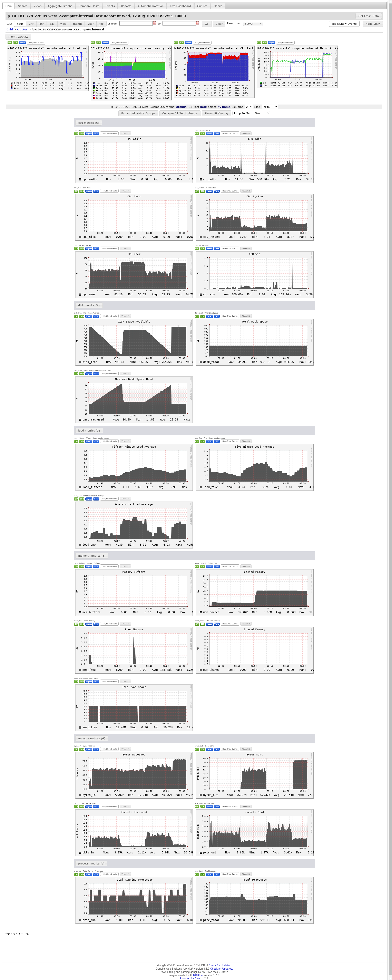Download CSV for the Free Swap Space graph
The height and width of the screenshot is (980, 392).
(76, 681)
